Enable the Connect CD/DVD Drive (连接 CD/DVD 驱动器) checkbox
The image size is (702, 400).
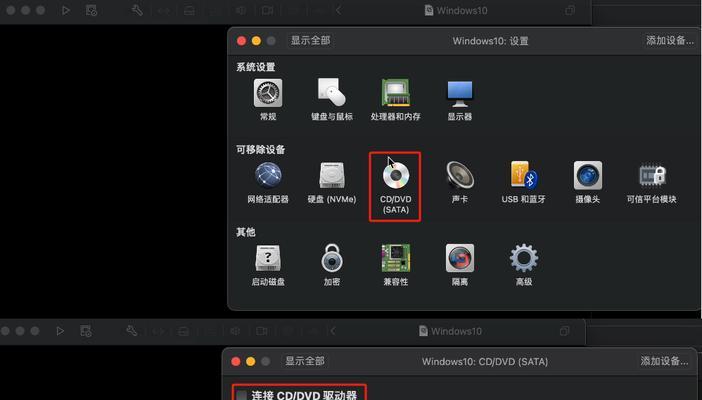coord(242,395)
